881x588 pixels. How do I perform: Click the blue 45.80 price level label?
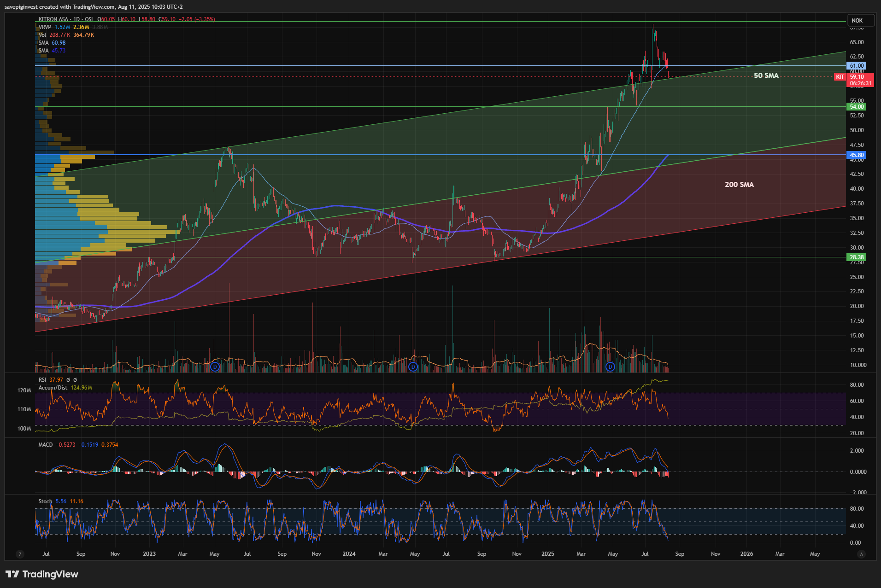click(x=857, y=155)
